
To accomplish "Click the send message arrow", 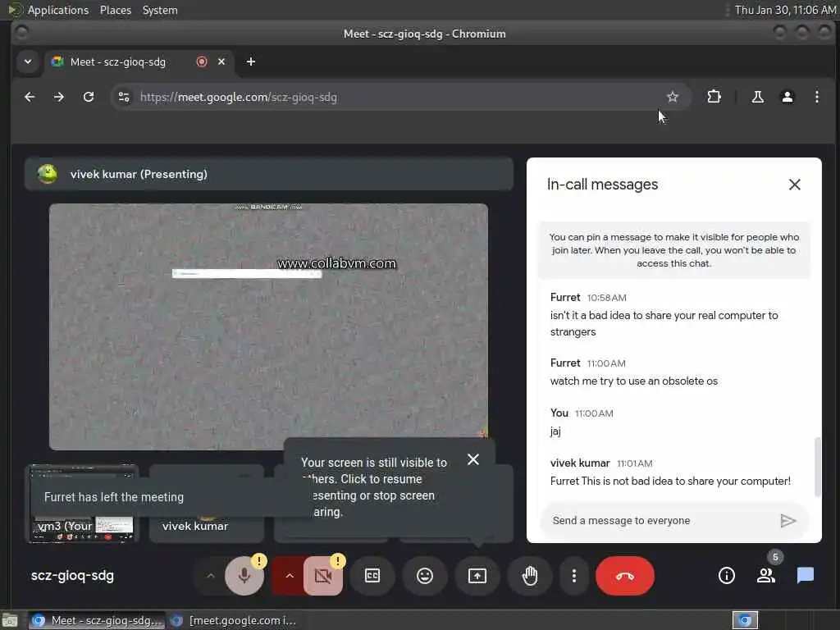I will click(788, 521).
